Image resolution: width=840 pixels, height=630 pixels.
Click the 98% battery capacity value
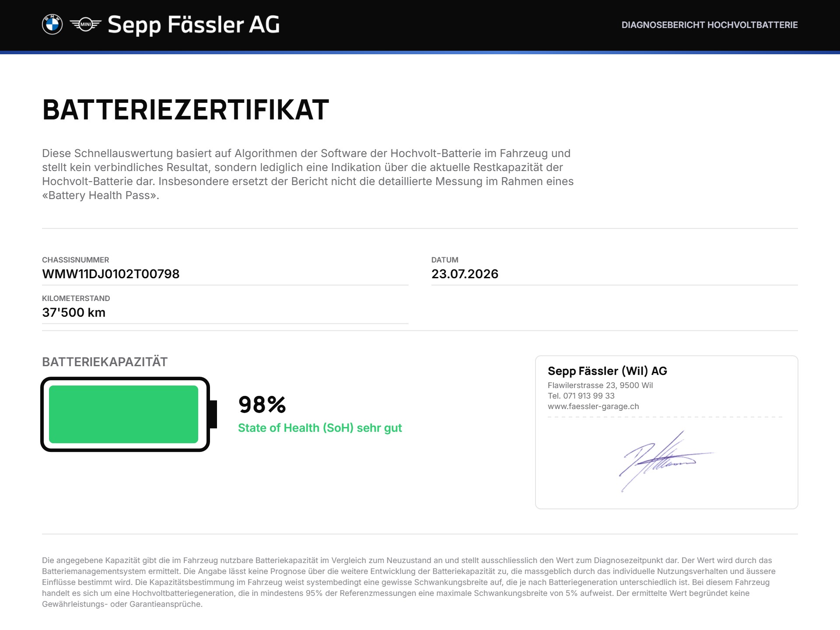[x=262, y=404]
